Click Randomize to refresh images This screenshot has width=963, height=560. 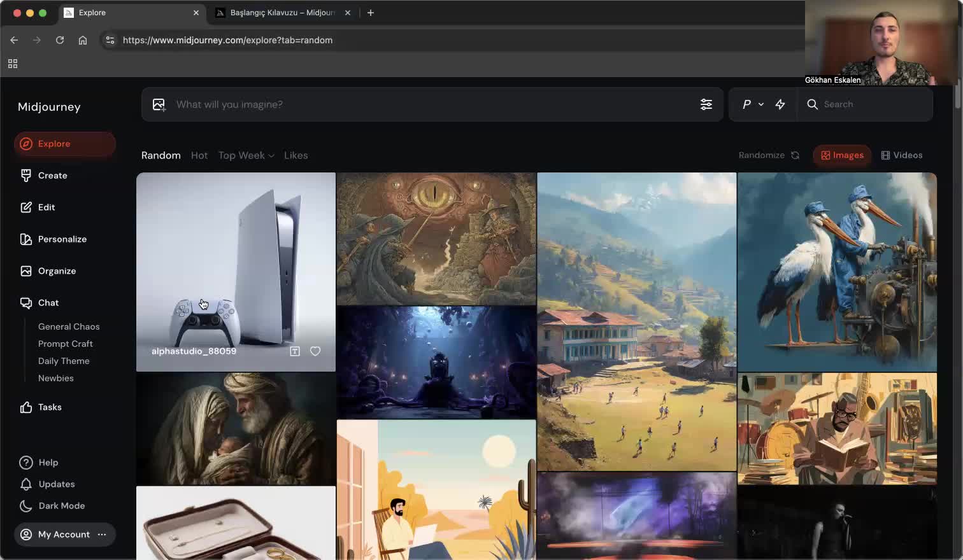coord(769,155)
